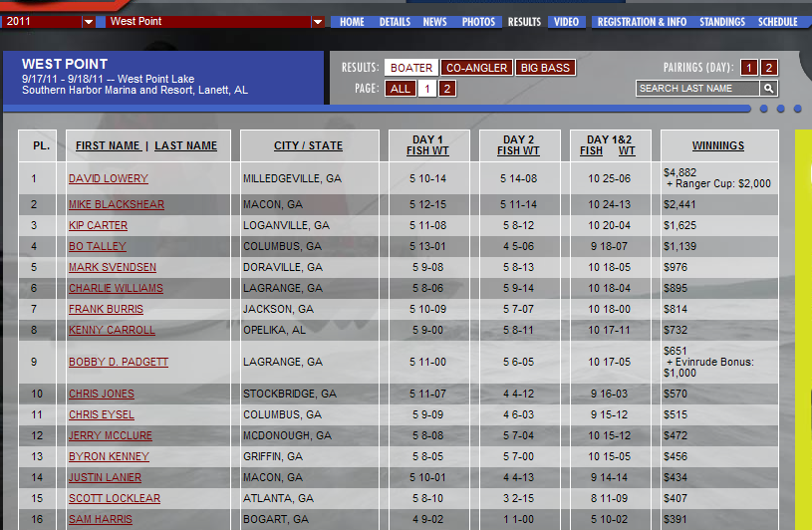Select the CO-ANGLER results filter
The image size is (812, 530).
pos(476,68)
